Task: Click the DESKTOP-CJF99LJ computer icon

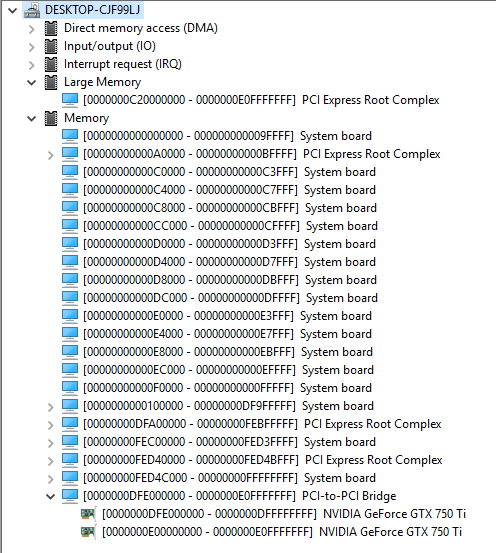Action: (32, 10)
